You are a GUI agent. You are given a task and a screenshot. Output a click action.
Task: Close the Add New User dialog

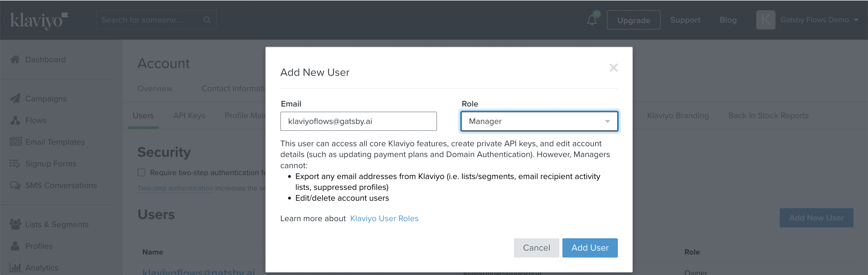tap(613, 68)
